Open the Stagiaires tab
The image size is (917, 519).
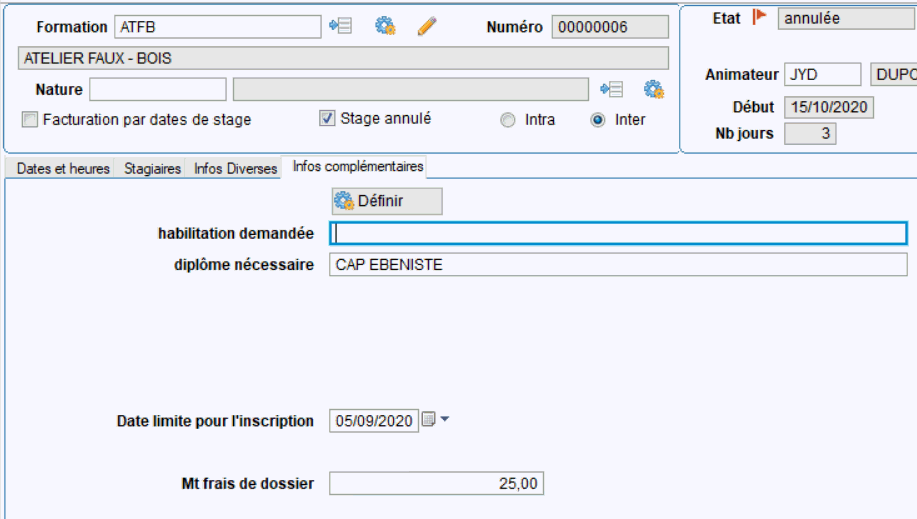[153, 169]
